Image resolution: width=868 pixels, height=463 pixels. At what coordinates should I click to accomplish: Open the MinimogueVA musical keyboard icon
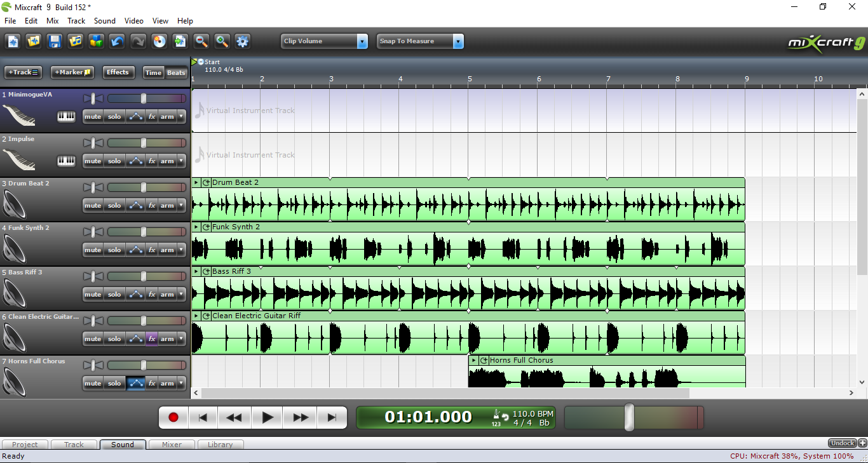pyautogui.click(x=66, y=116)
